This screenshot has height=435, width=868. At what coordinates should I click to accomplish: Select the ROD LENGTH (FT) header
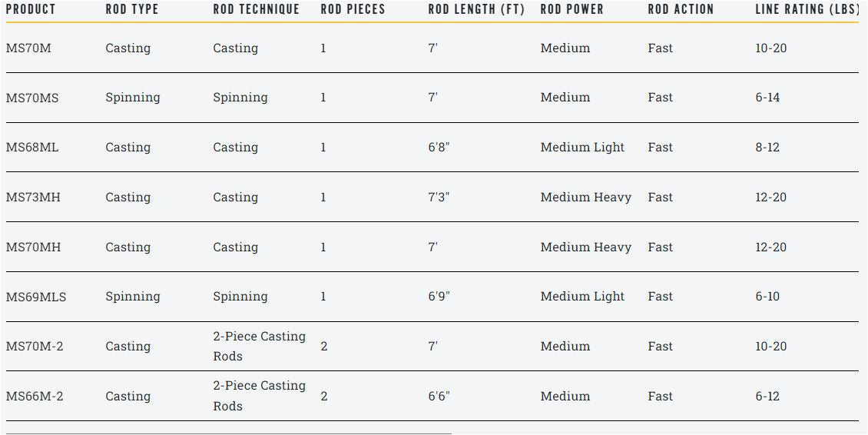476,9
